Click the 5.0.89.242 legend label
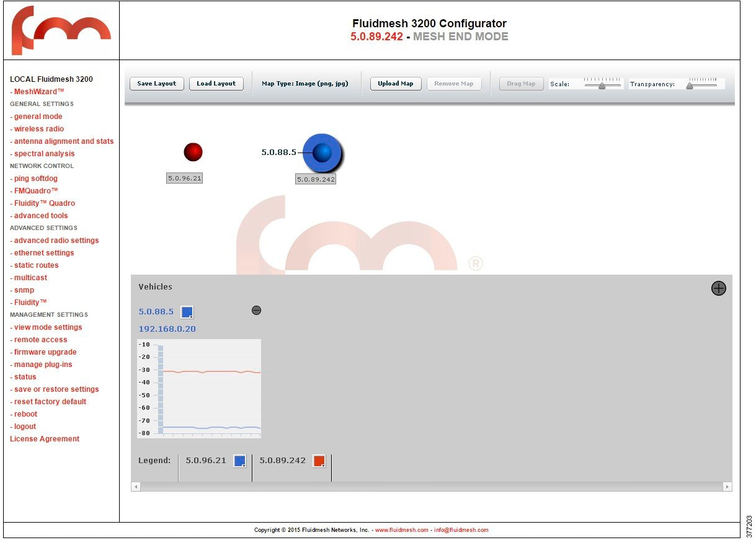756x540 pixels. (x=283, y=461)
